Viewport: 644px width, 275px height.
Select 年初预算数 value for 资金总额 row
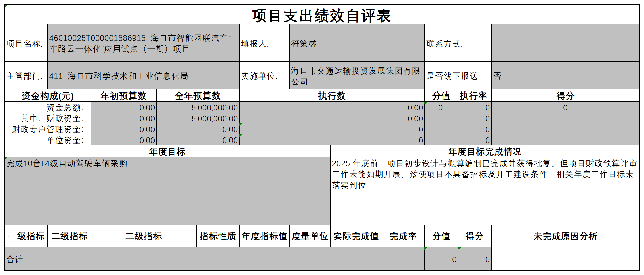point(124,107)
